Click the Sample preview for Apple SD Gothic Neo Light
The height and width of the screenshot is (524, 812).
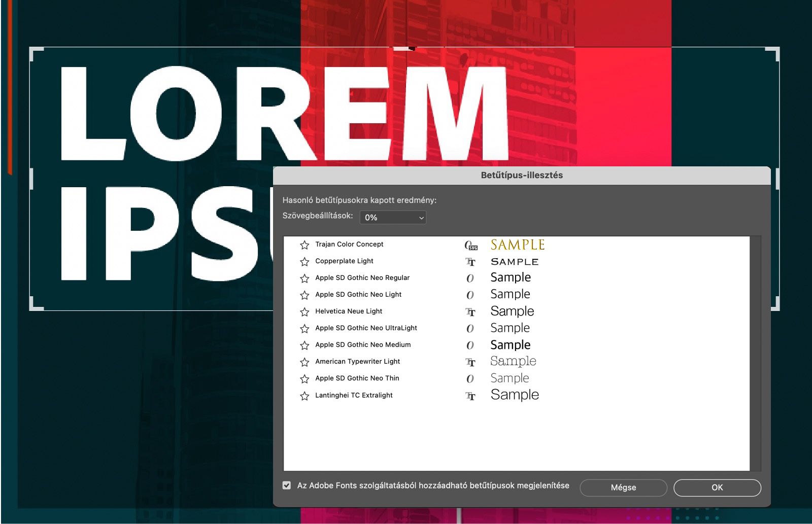(x=510, y=295)
